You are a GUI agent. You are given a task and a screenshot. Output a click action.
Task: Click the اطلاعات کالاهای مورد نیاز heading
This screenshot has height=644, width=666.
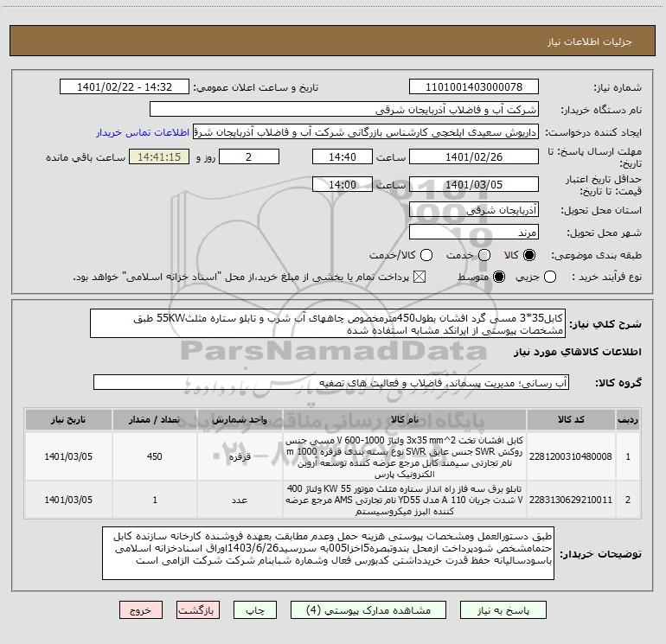[x=577, y=352]
